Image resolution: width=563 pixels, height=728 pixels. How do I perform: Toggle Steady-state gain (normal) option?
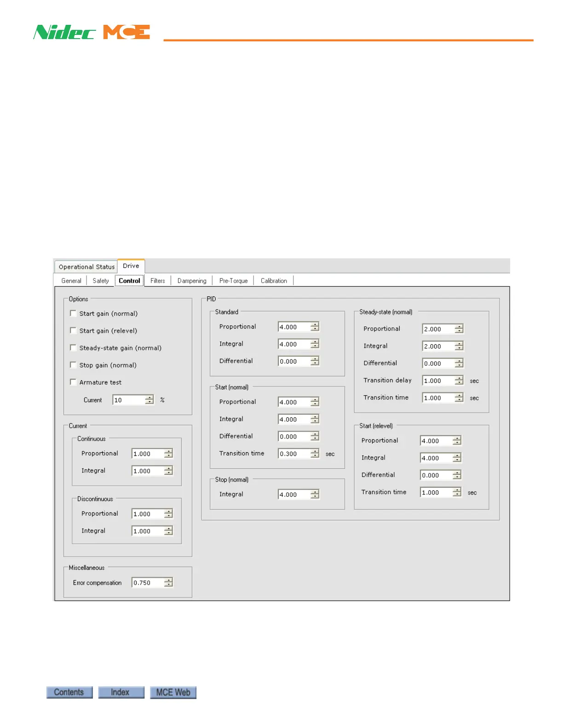(73, 348)
